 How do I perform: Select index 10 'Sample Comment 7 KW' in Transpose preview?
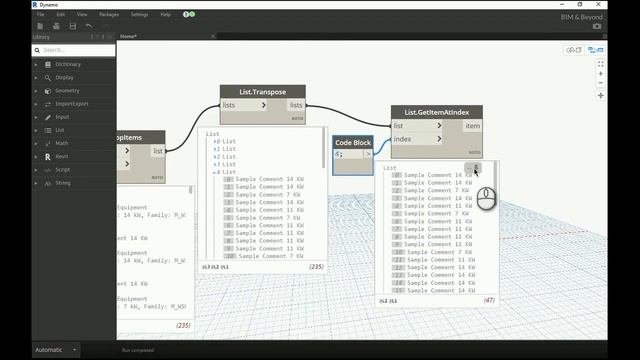(264, 256)
